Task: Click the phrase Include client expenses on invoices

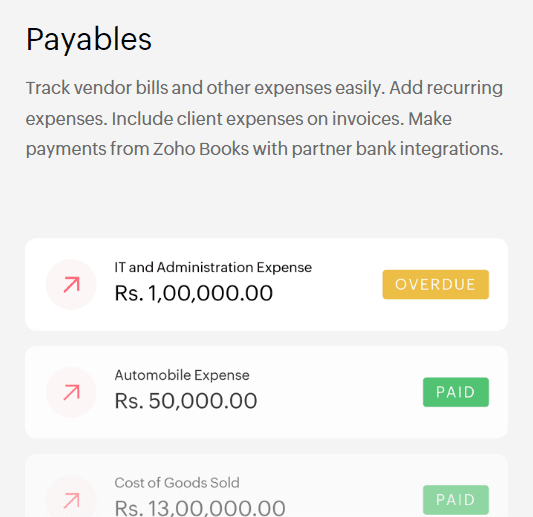Action: point(258,119)
